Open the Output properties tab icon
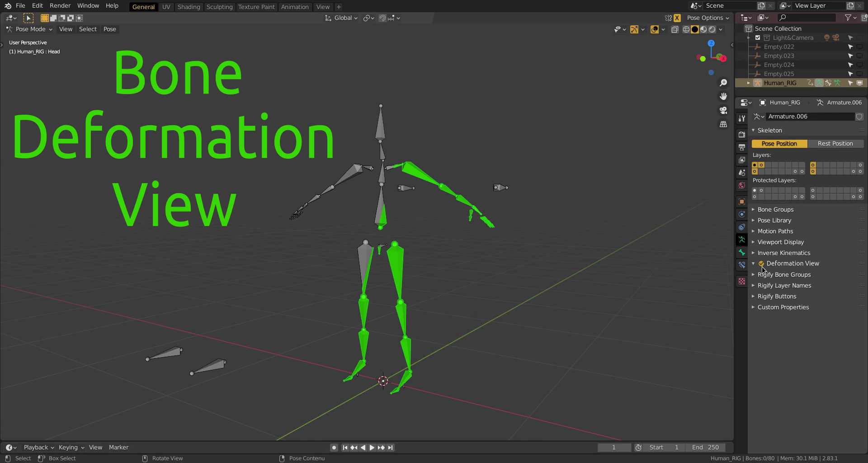Image resolution: width=868 pixels, height=463 pixels. (741, 147)
